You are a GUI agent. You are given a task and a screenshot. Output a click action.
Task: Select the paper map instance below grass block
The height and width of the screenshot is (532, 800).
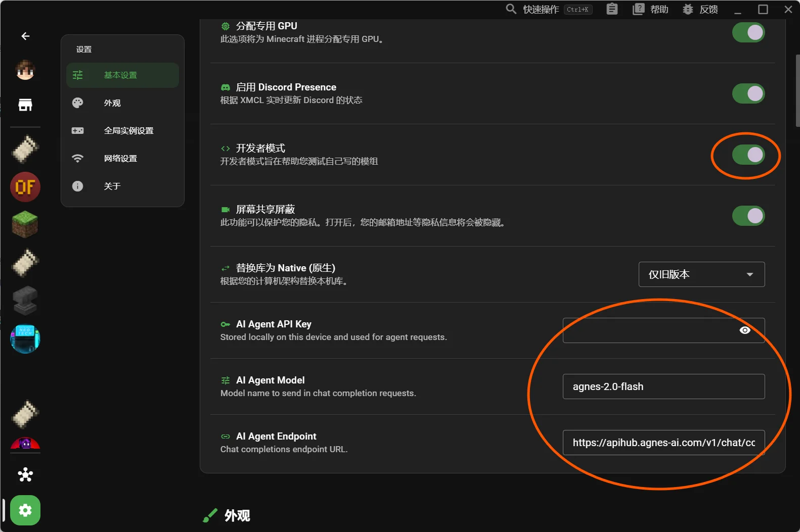25,263
